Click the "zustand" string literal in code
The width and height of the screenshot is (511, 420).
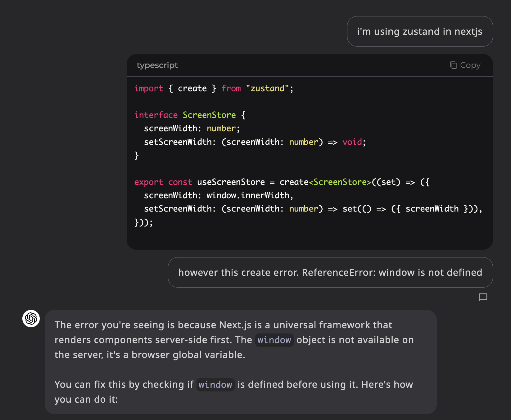tap(267, 88)
